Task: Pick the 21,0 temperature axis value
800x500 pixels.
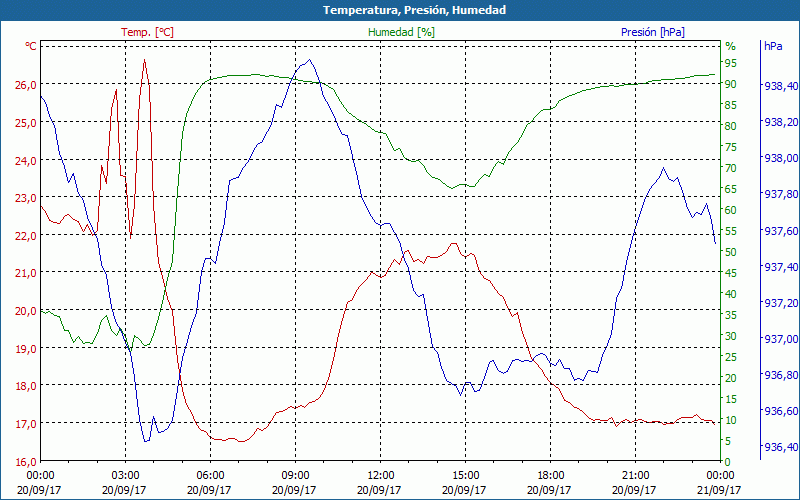Action: [25, 273]
